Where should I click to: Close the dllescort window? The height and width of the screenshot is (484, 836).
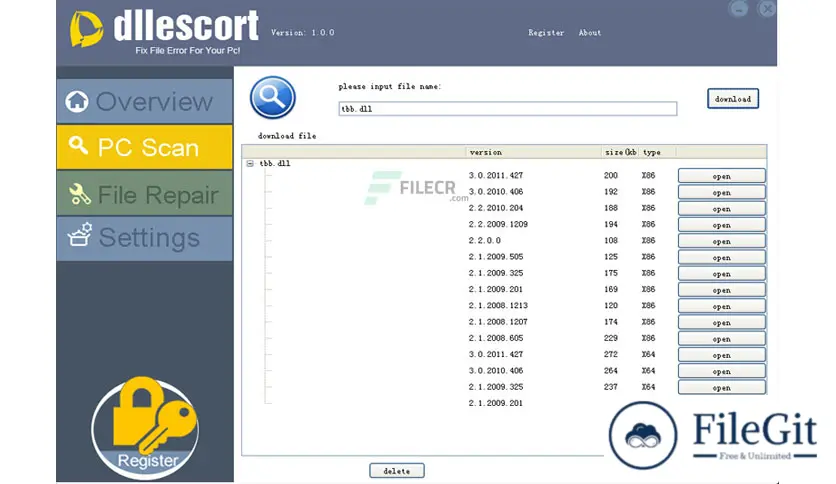[x=767, y=9]
